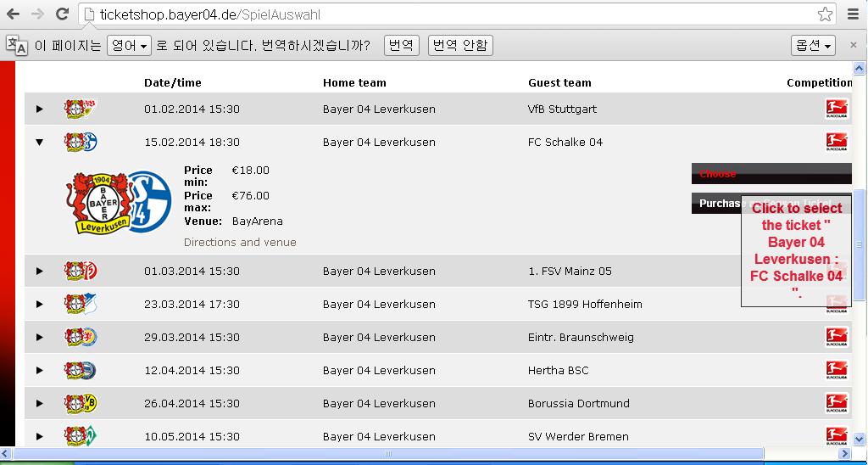Click Bundesliga logo in FC Schalke 04 row

(837, 142)
